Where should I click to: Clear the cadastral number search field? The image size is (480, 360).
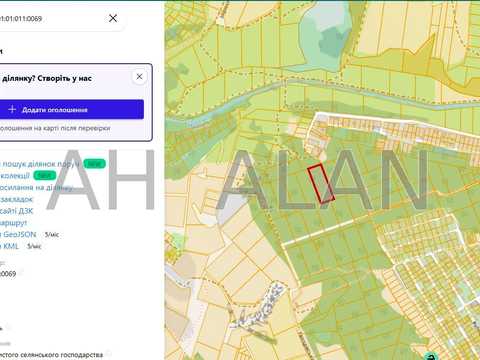113,18
